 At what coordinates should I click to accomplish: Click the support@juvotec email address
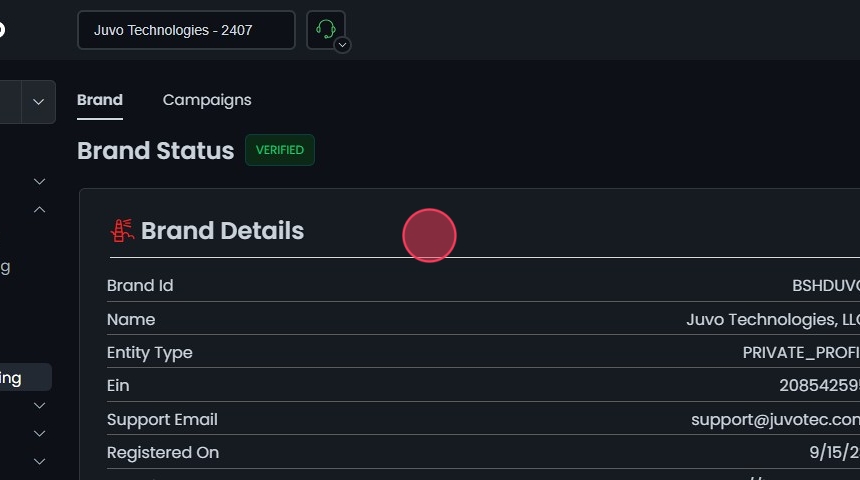[x=775, y=420]
